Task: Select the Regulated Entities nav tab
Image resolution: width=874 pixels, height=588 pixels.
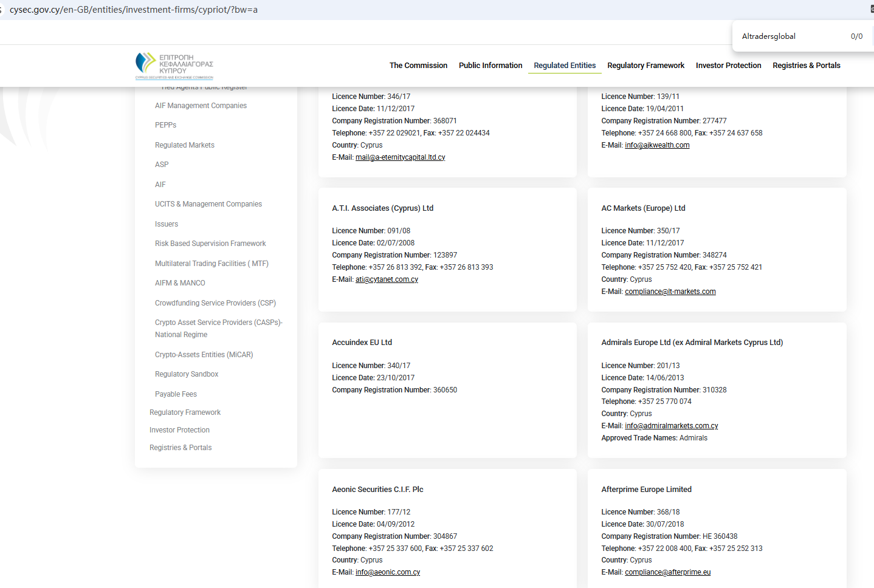Action: 564,66
